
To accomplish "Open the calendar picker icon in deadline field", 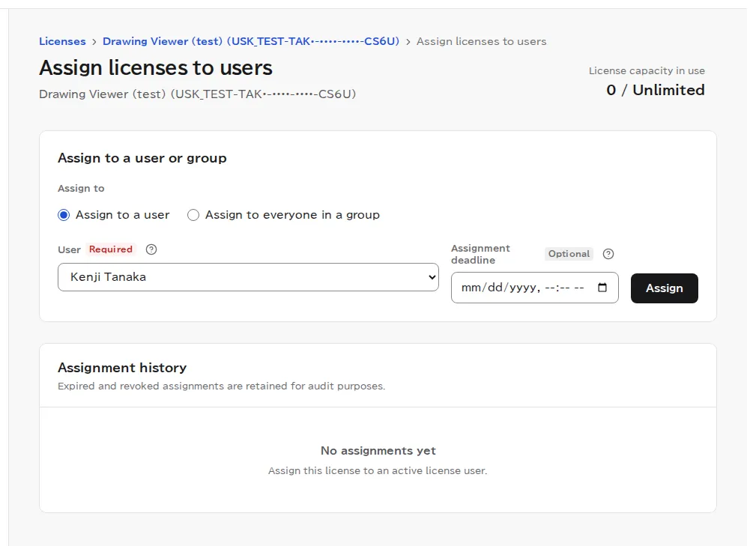I will tap(602, 288).
